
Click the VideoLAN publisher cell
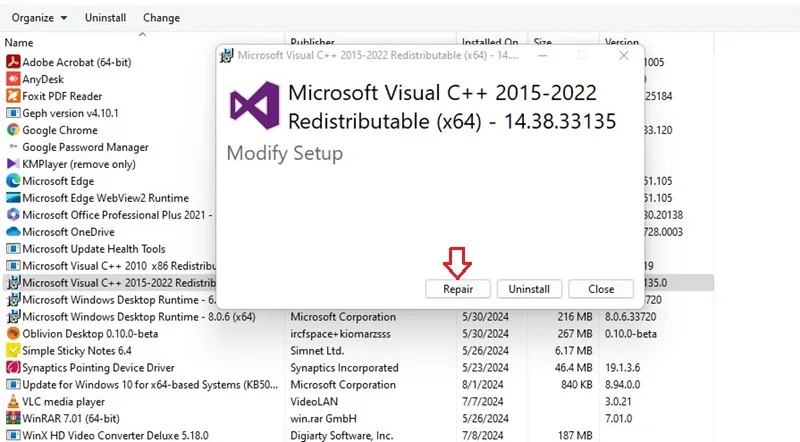click(x=314, y=402)
